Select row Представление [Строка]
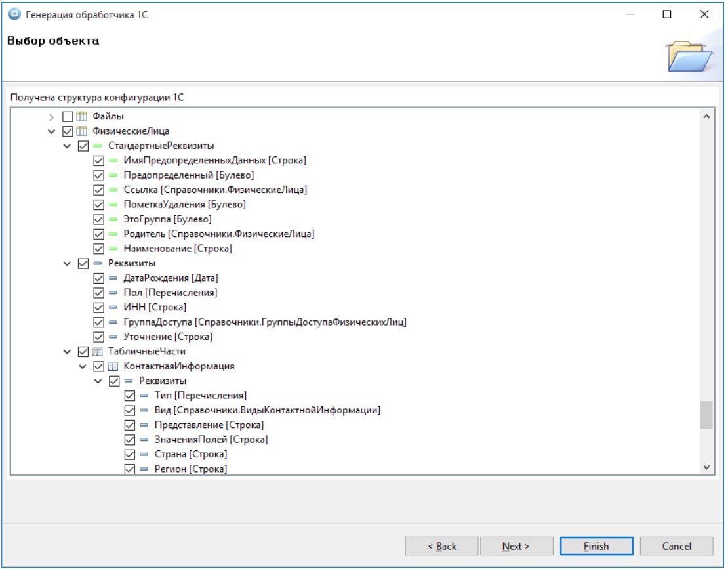Image resolution: width=728 pixels, height=569 pixels. click(209, 425)
